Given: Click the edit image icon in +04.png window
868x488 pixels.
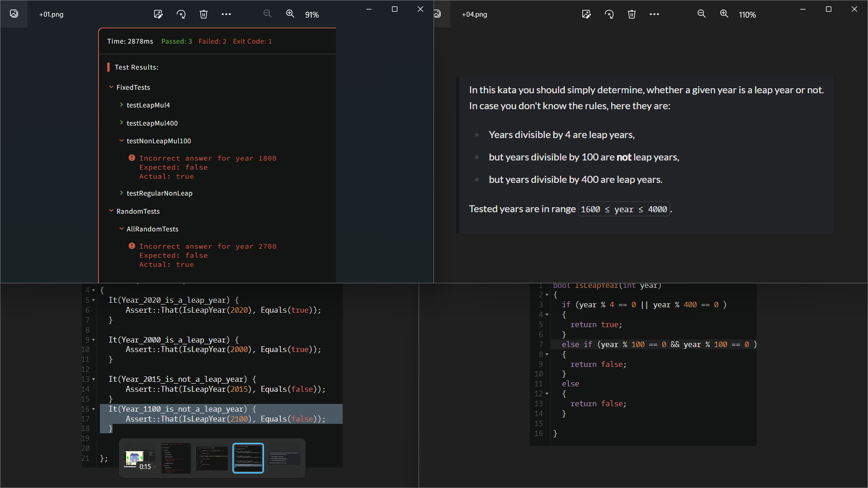Looking at the screenshot, I should click(586, 14).
